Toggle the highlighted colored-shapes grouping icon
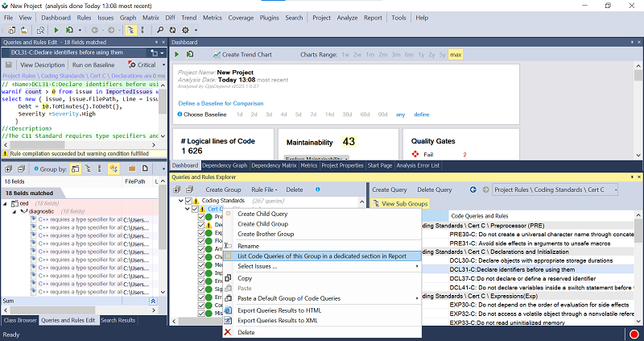Image resolution: width=644 pixels, height=341 pixels. [x=114, y=168]
